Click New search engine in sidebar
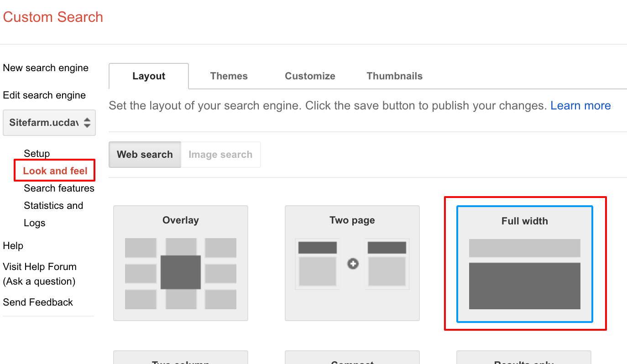Viewport: 627px width, 364px height. [46, 68]
